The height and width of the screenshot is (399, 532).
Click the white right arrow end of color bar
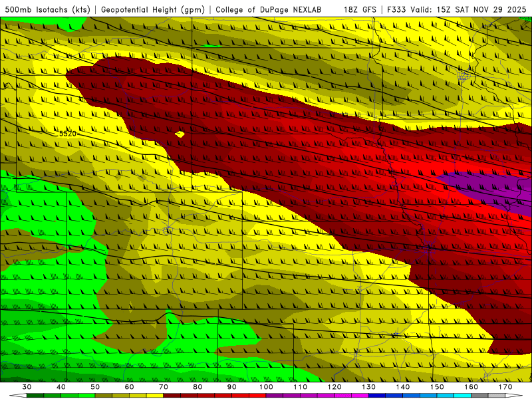click(514, 395)
